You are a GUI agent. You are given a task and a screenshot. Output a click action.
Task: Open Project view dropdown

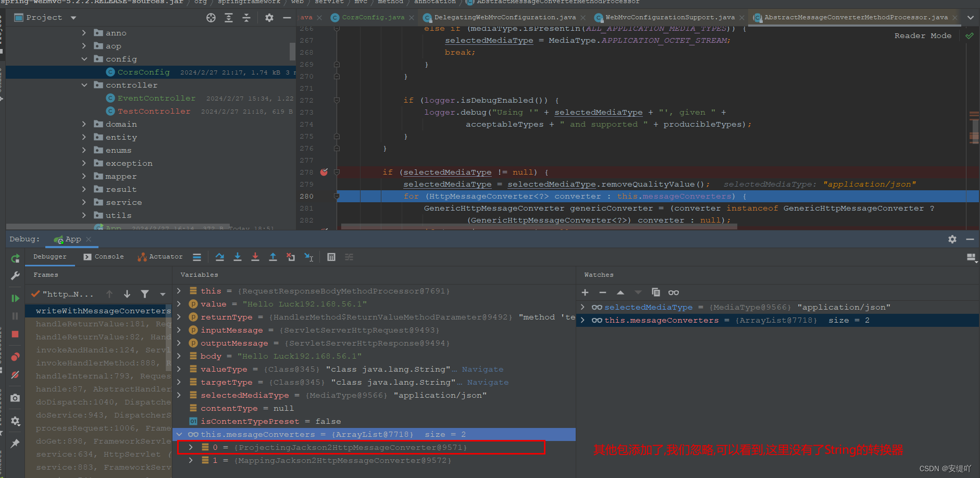(x=73, y=18)
